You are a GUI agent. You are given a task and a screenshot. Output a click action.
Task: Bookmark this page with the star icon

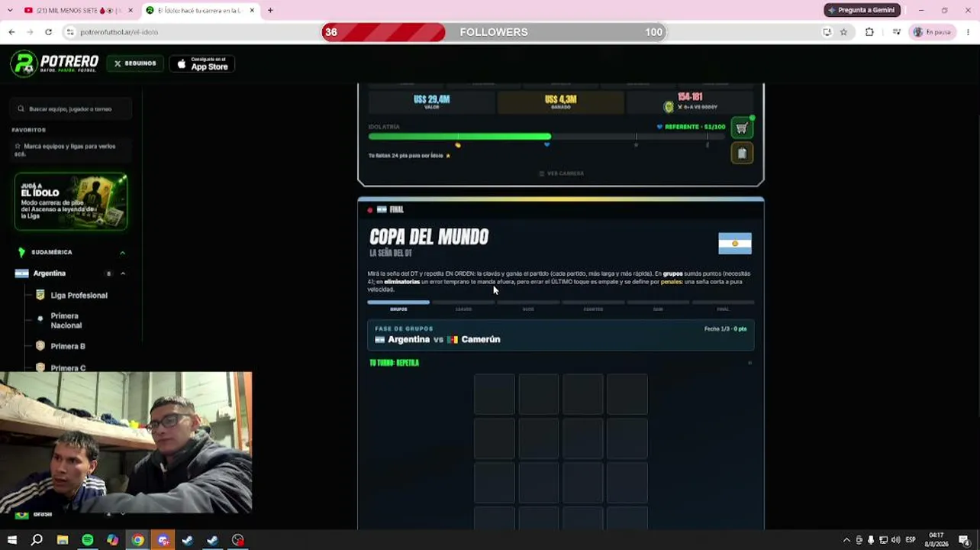(x=843, y=32)
